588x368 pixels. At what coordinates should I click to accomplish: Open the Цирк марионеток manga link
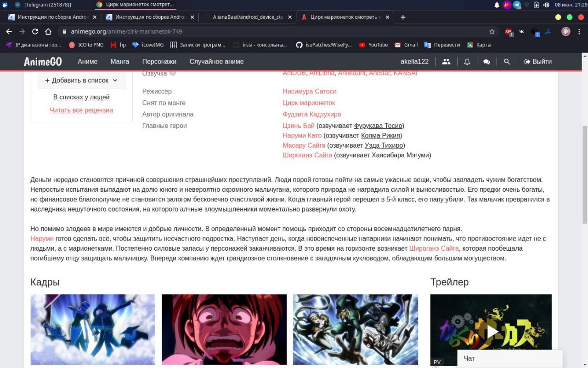(309, 103)
